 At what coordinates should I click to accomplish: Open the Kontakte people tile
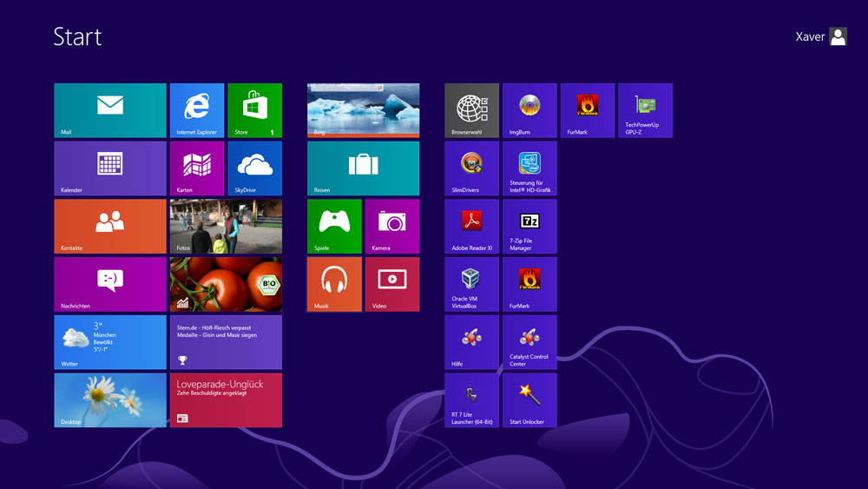(109, 226)
